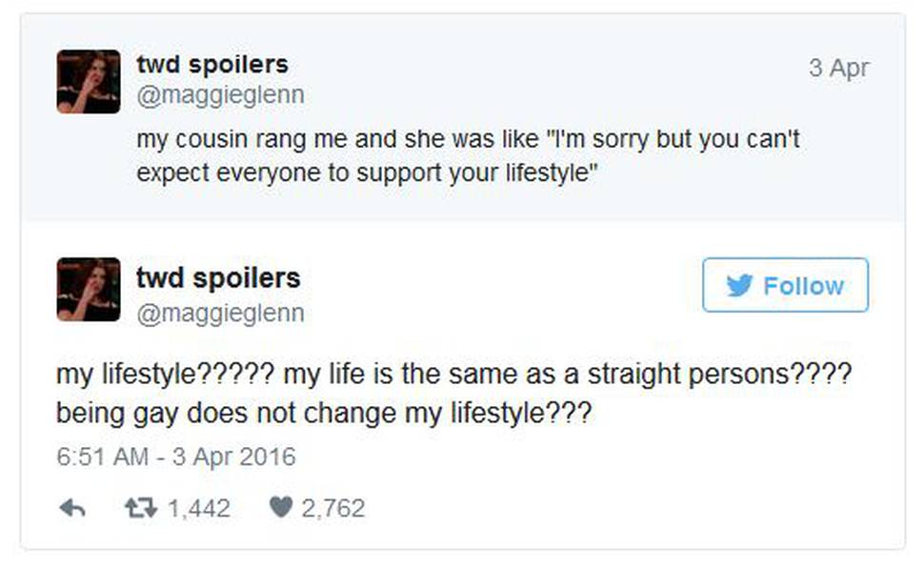Screen dimensions: 924x570
Task: Open the twd spoilers name in lower tweet
Action: (x=218, y=277)
